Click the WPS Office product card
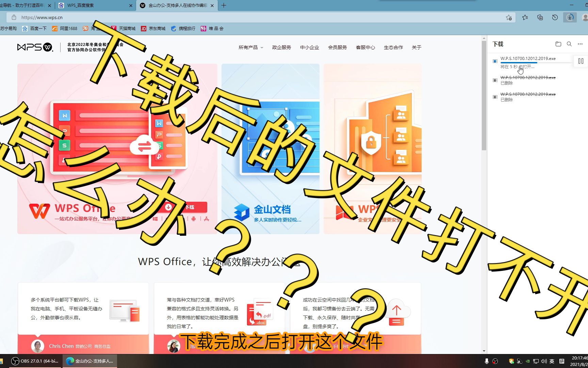Viewport: 588px width, 368px height. (117, 149)
